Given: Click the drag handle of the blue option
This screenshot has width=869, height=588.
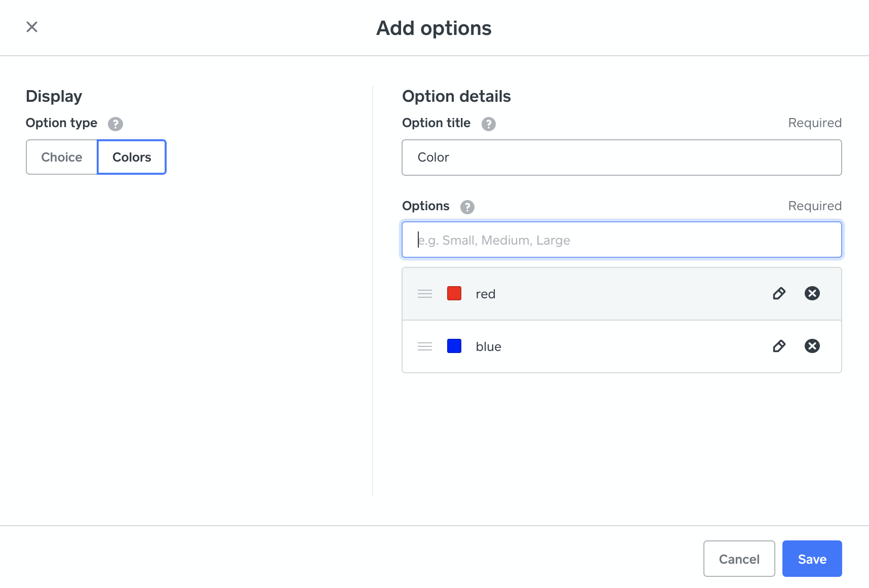Looking at the screenshot, I should [425, 346].
